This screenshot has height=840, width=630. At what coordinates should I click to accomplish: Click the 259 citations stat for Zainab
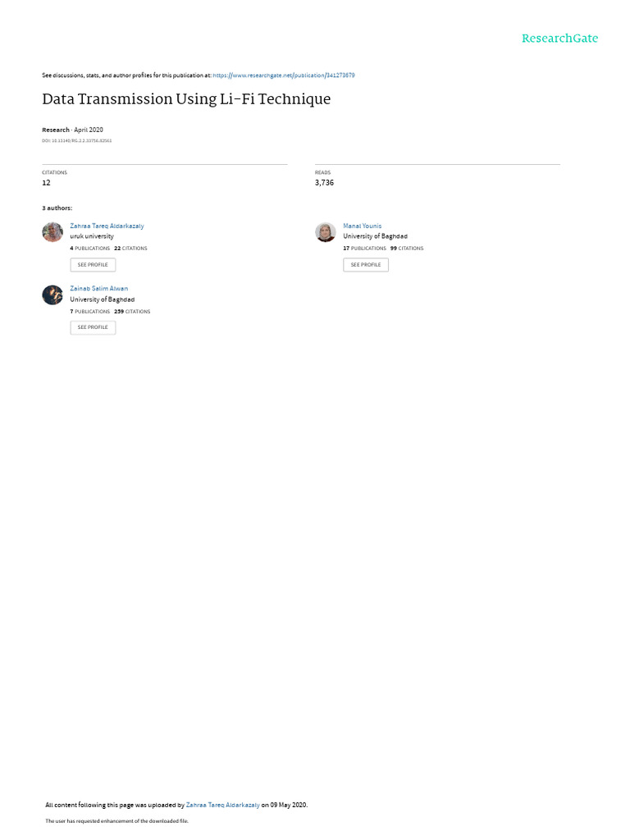[132, 311]
